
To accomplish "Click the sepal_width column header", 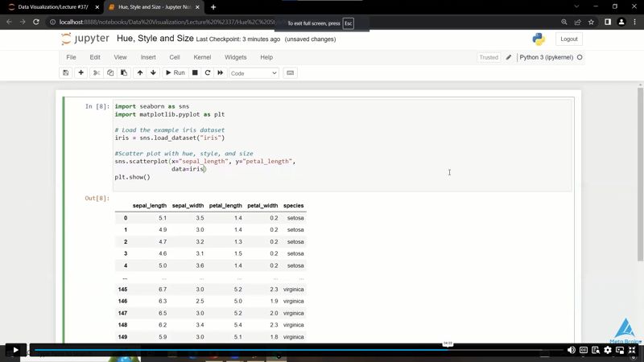I will click(188, 206).
